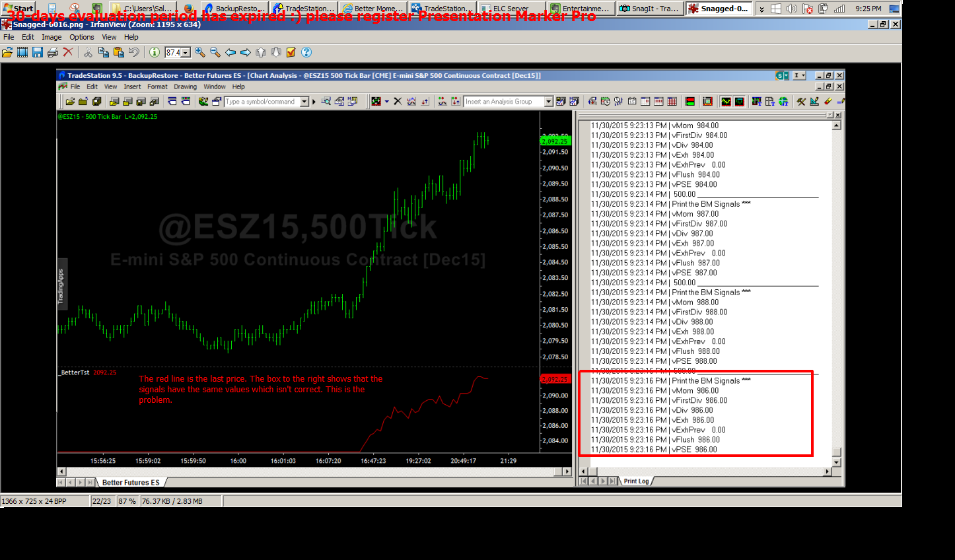
Task: Cut the selection using the scissors icon
Action: tap(88, 52)
